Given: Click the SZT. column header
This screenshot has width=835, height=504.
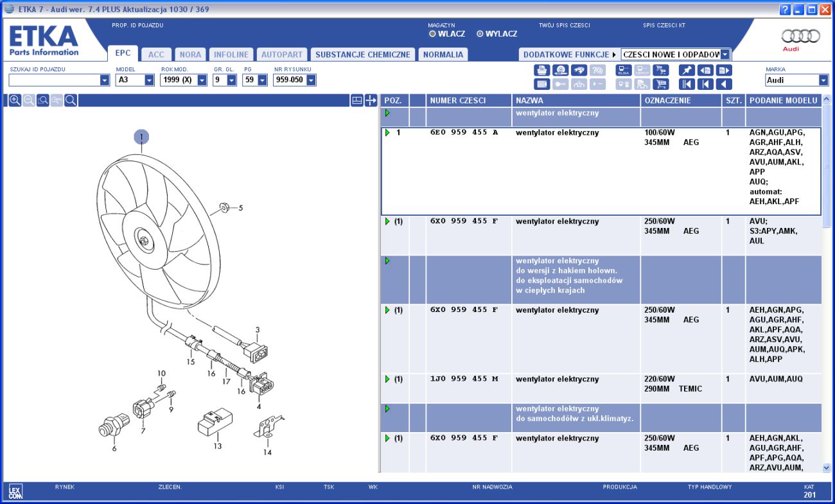Looking at the screenshot, I should [x=734, y=101].
